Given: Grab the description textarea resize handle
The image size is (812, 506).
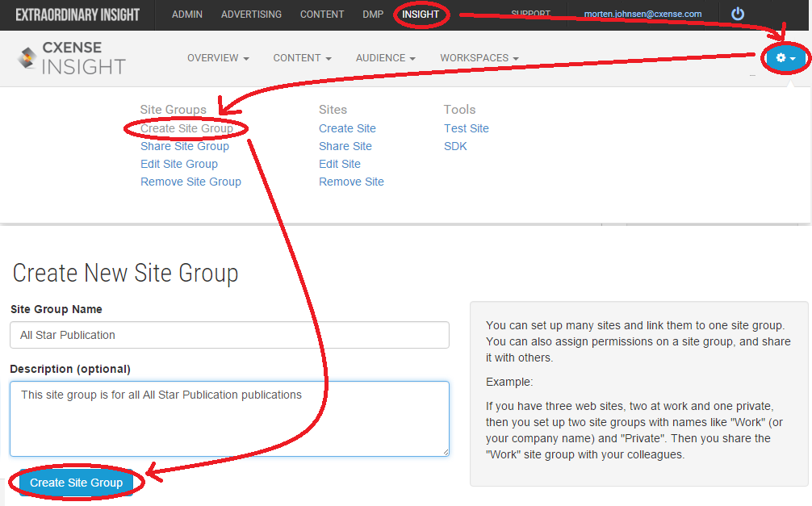Looking at the screenshot, I should (x=446, y=453).
